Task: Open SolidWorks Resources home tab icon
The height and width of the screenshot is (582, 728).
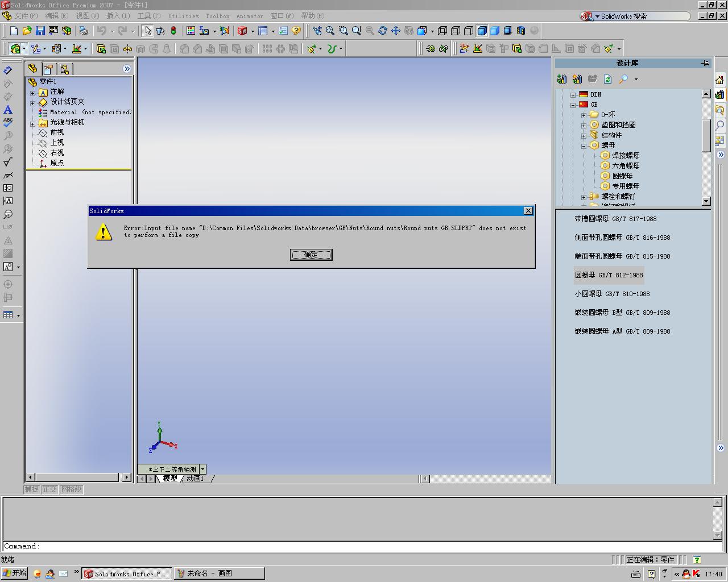Action: (x=720, y=80)
